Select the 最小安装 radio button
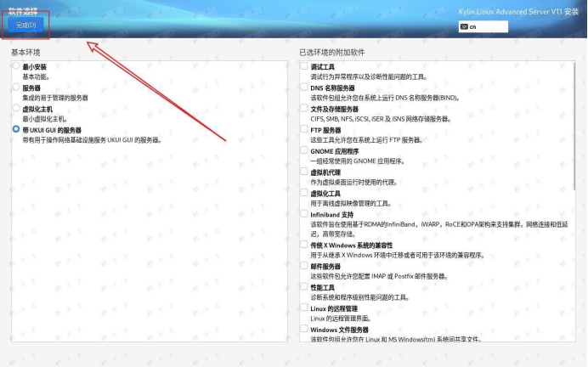 16,66
